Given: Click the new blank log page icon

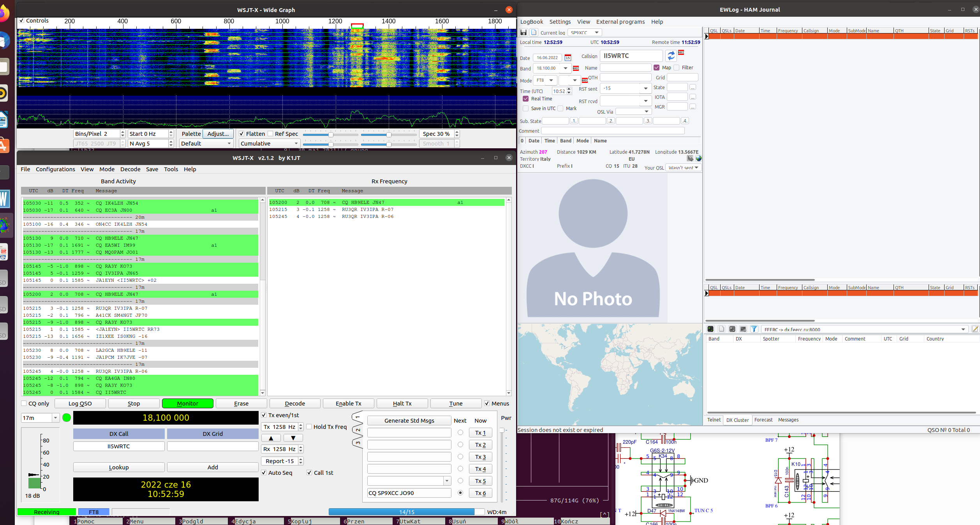Looking at the screenshot, I should tap(534, 32).
